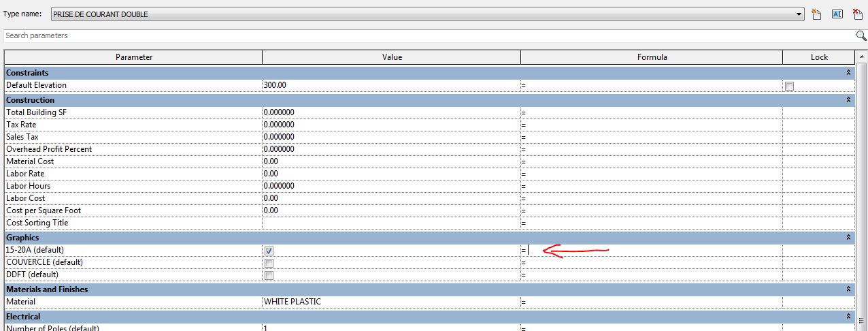
Task: Edit the Labor Rate value cell
Action: pos(391,174)
